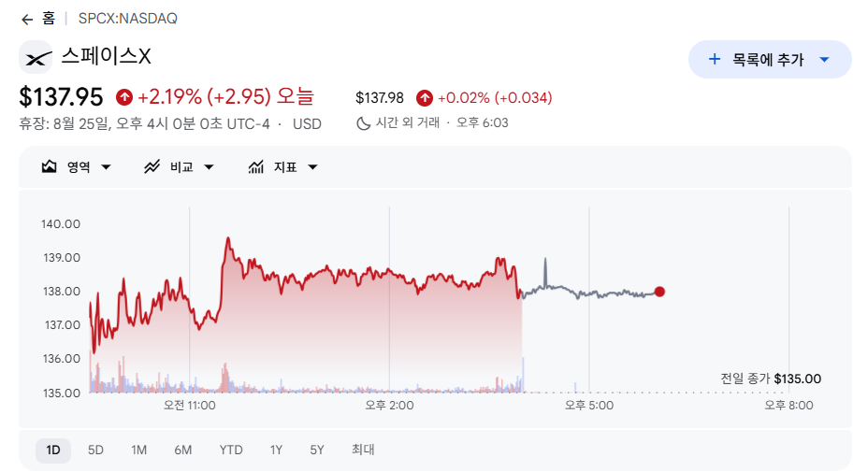Add stock with 목록에 추가 button

pyautogui.click(x=770, y=59)
